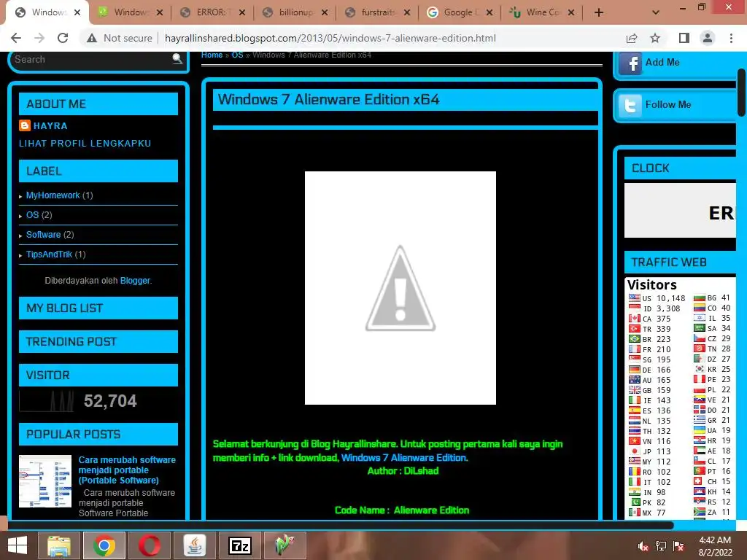The width and height of the screenshot is (747, 560).
Task: Open the Windows Start button
Action: (18, 545)
